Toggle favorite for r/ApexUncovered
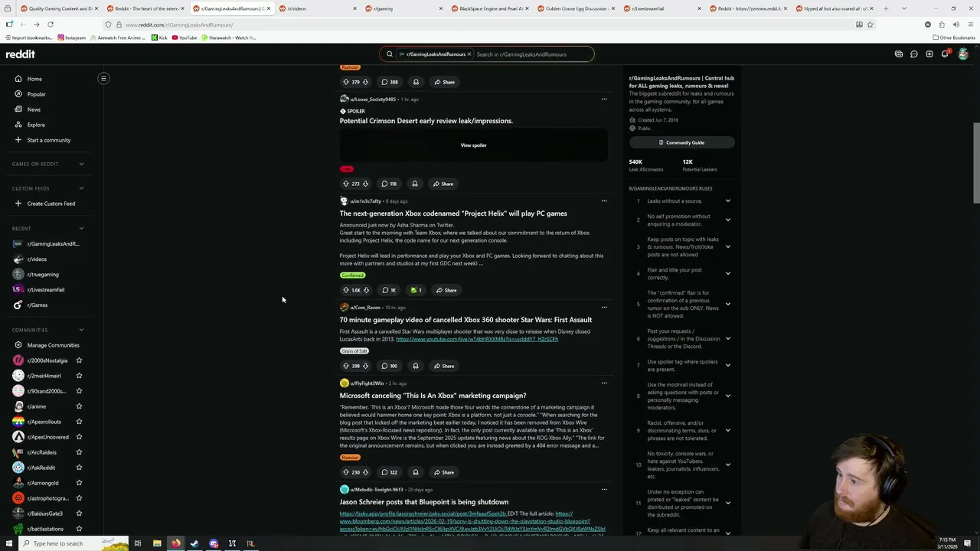The width and height of the screenshot is (980, 551). point(79,437)
